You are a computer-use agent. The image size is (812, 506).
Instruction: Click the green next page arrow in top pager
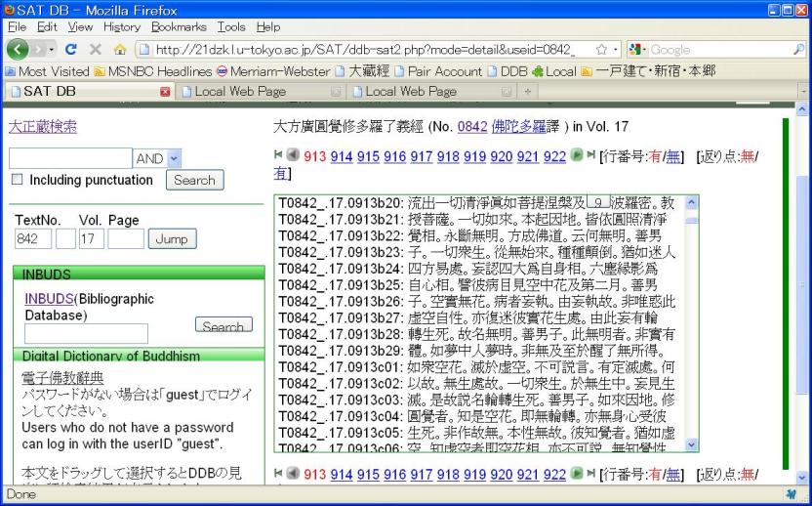[x=577, y=154]
